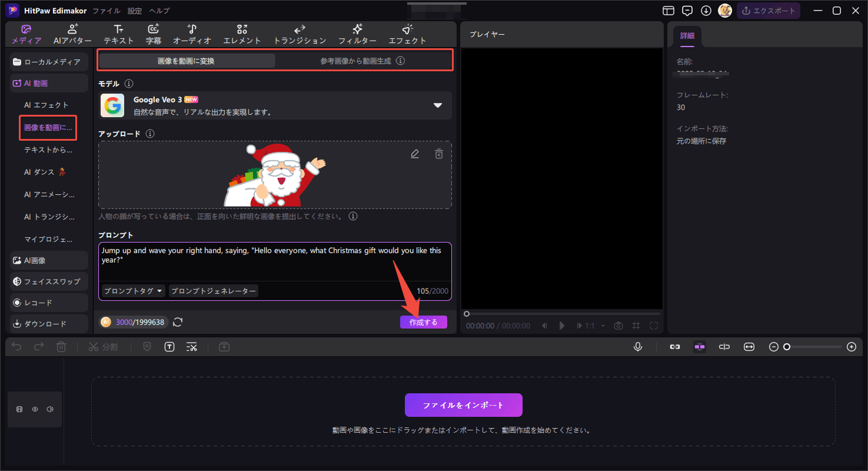The height and width of the screenshot is (471, 868).
Task: Enter fullscreen preview in player
Action: [x=654, y=326]
